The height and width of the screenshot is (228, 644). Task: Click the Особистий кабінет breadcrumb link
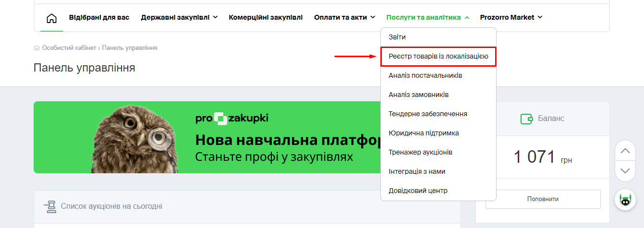69,48
